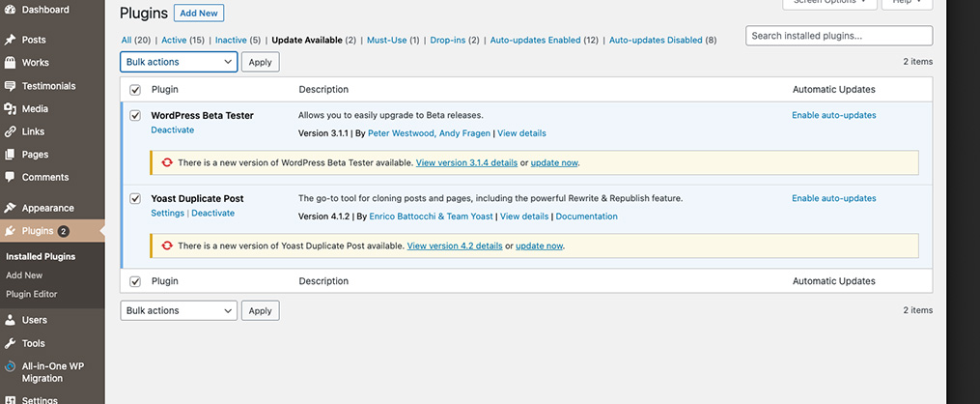View details of Yoast Duplicate Post
This screenshot has width=980, height=404.
(x=524, y=216)
